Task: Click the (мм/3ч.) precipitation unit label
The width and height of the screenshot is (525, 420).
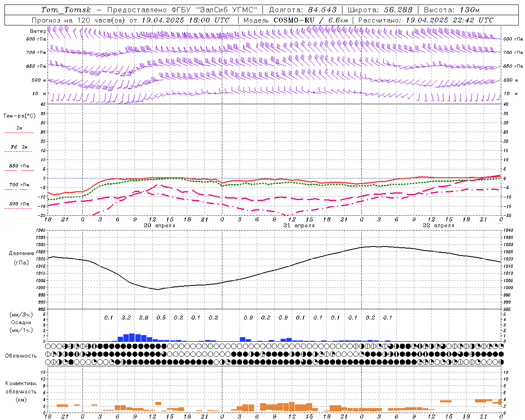Action: (x=21, y=315)
